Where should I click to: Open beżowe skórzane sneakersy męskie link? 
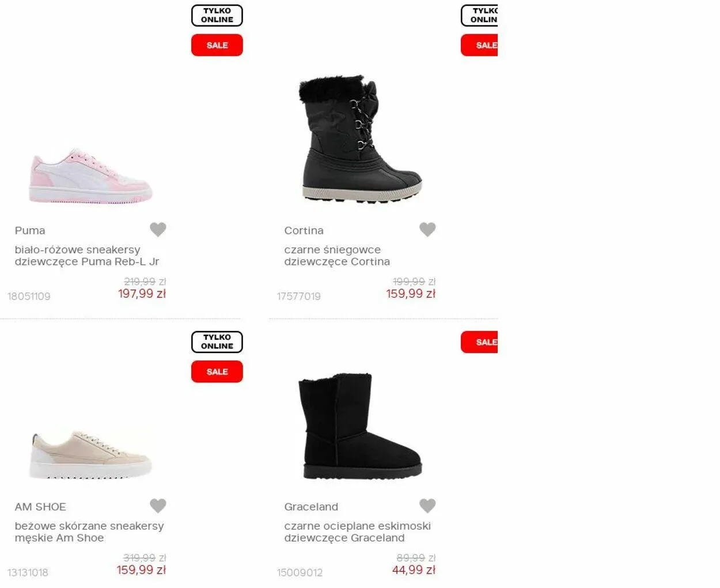pos(89,532)
